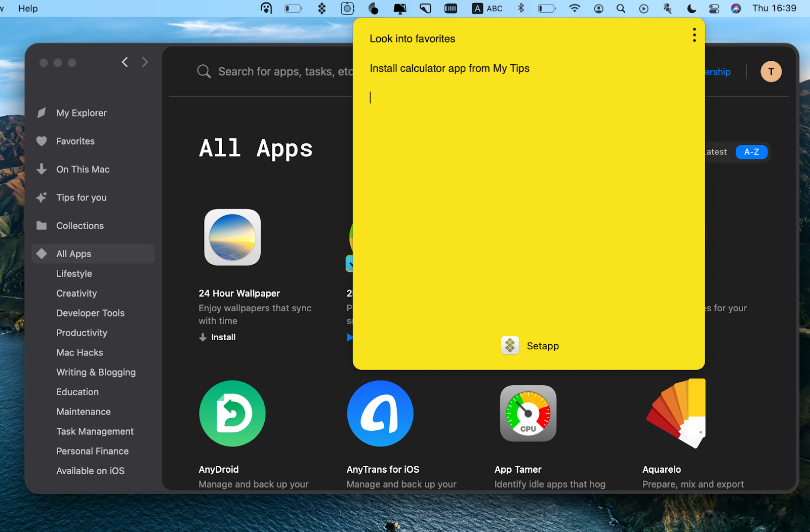Click the Wi-Fi icon in menu bar
The height and width of the screenshot is (532, 810).
575,9
